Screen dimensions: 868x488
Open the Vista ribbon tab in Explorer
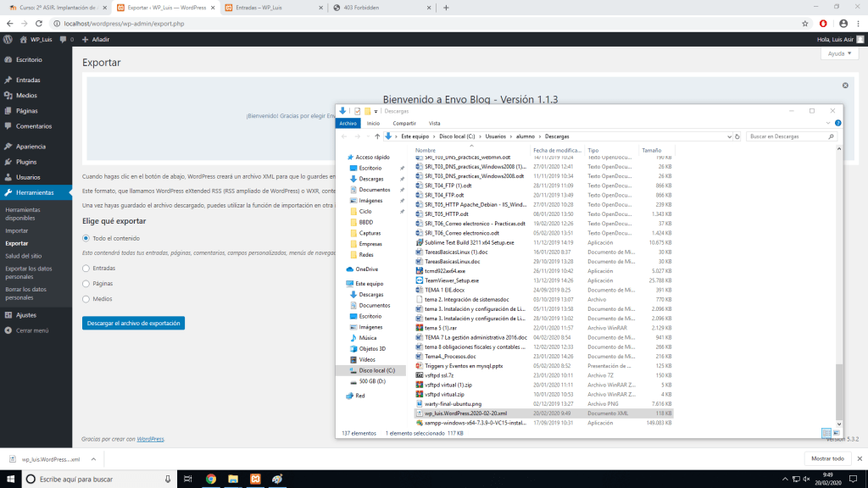tap(434, 123)
